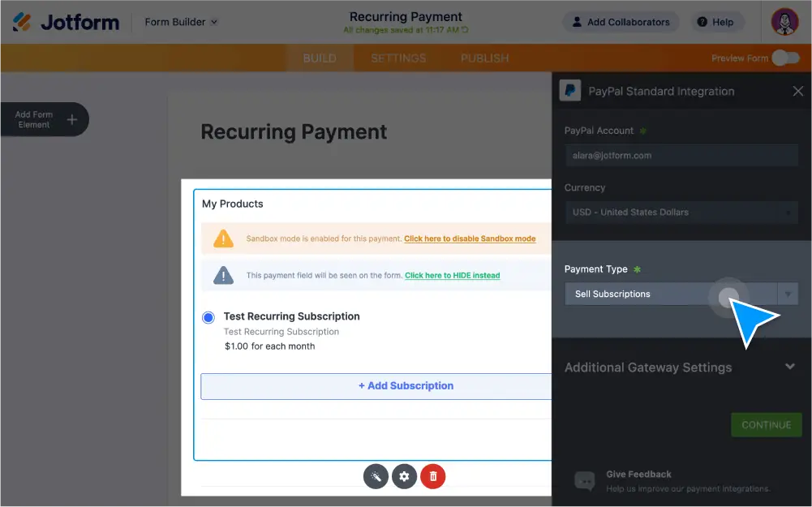Image resolution: width=812 pixels, height=507 pixels.
Task: Open the Currency dropdown
Action: click(x=681, y=212)
